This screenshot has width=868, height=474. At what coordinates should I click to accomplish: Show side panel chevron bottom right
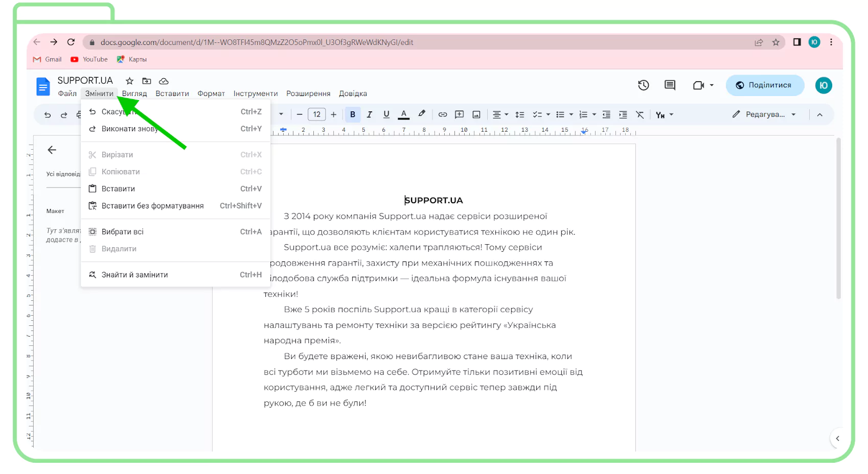coord(837,438)
